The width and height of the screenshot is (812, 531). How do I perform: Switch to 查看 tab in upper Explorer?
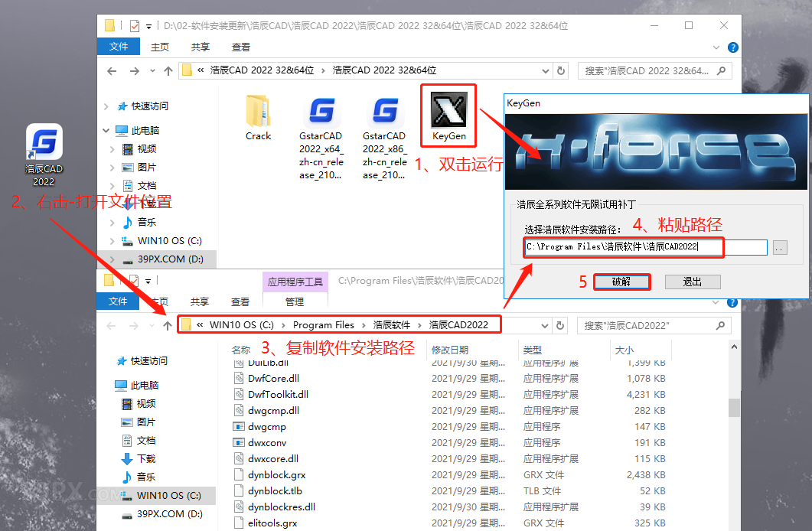(241, 47)
